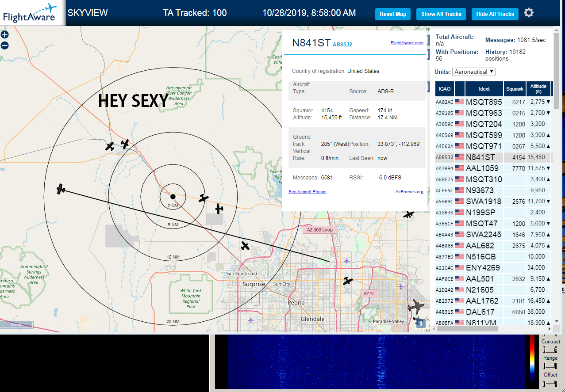The width and height of the screenshot is (565, 392).
Task: Click Hide All Tracks button
Action: click(x=495, y=14)
